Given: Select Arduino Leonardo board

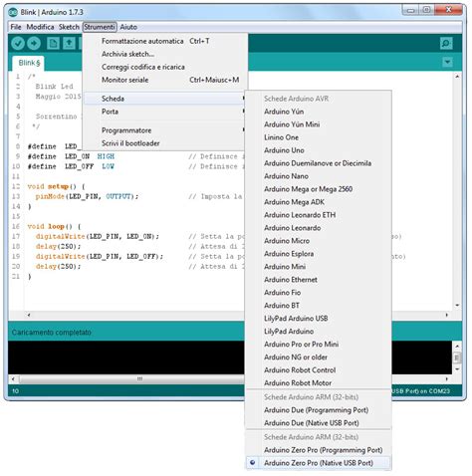Looking at the screenshot, I should pyautogui.click(x=319, y=228).
